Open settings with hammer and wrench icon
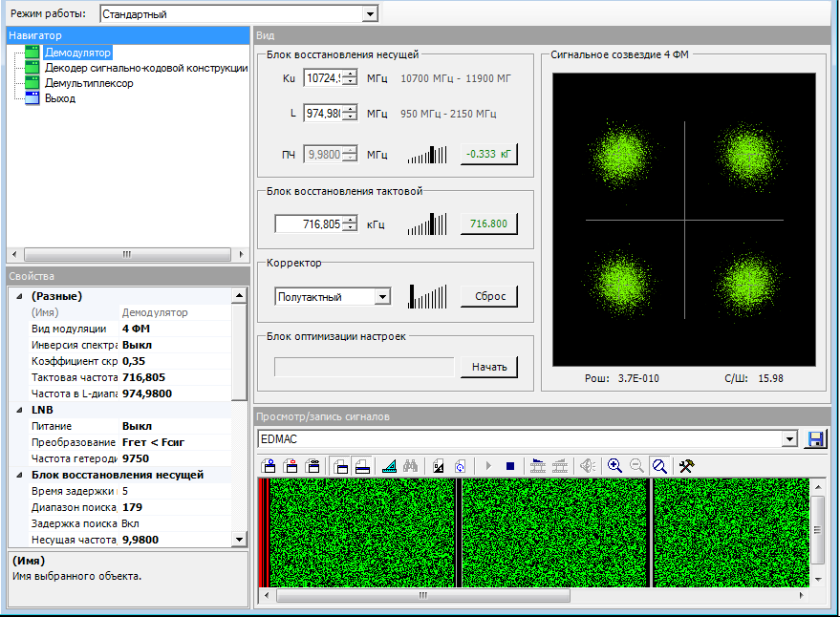Screen dimensions: 840x617 [685, 466]
